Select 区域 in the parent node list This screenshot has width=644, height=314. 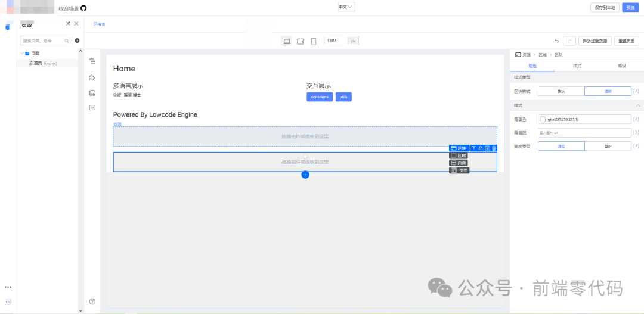point(459,156)
